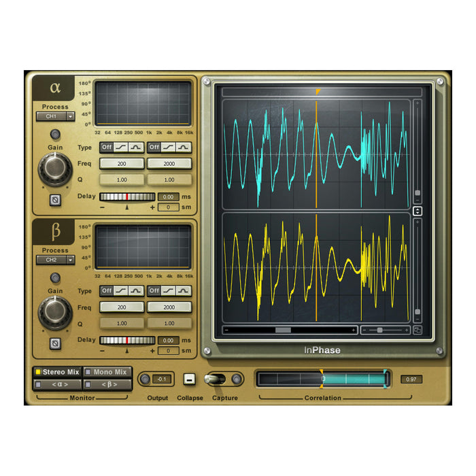Click the Correlation meter bar
This screenshot has height=476, width=476.
click(x=323, y=379)
